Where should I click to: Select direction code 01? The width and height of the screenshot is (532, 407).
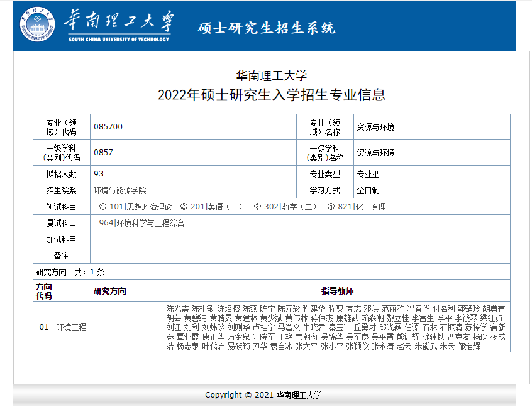tap(44, 327)
